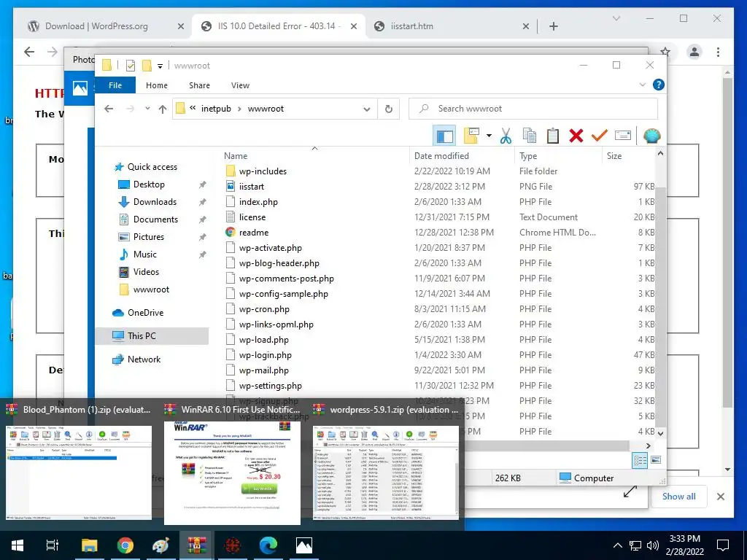
Task: Select the wp-includes folder
Action: (263, 171)
